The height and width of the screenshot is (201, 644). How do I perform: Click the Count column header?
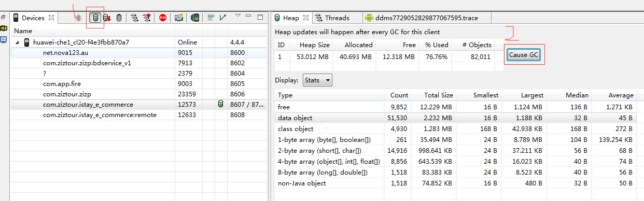click(x=398, y=95)
